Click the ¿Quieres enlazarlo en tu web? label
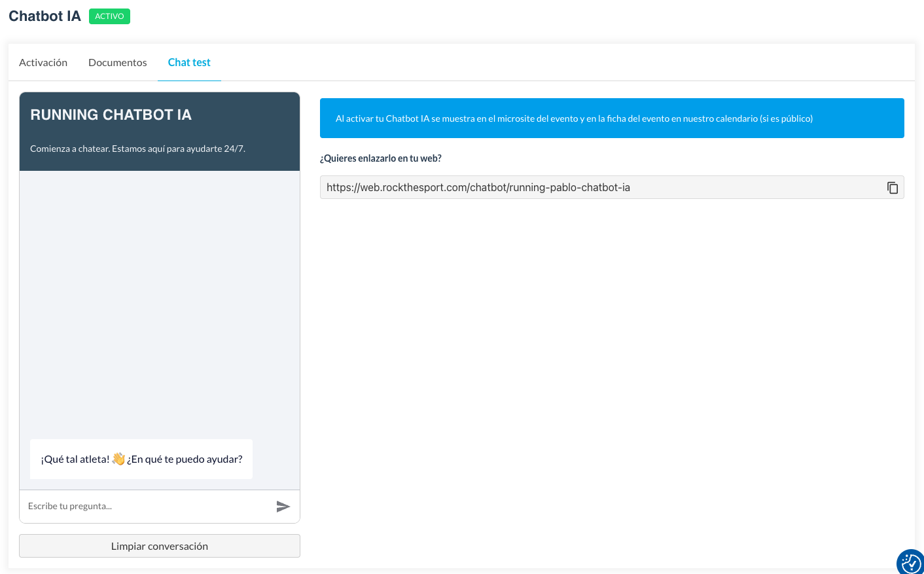 [x=380, y=158]
